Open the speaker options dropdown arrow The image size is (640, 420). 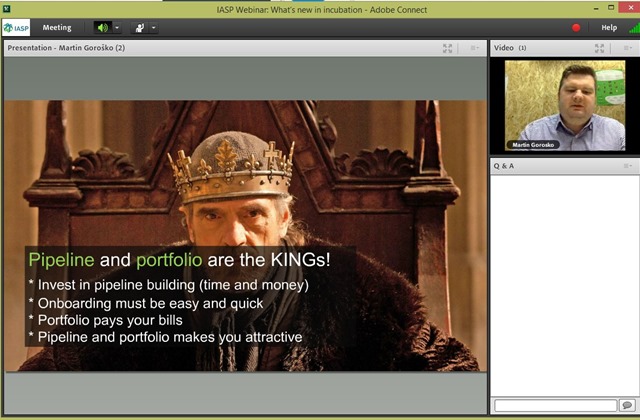coord(117,28)
